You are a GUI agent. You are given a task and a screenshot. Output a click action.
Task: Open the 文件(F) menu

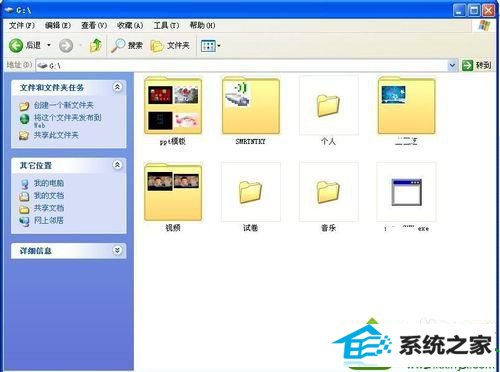(22, 25)
